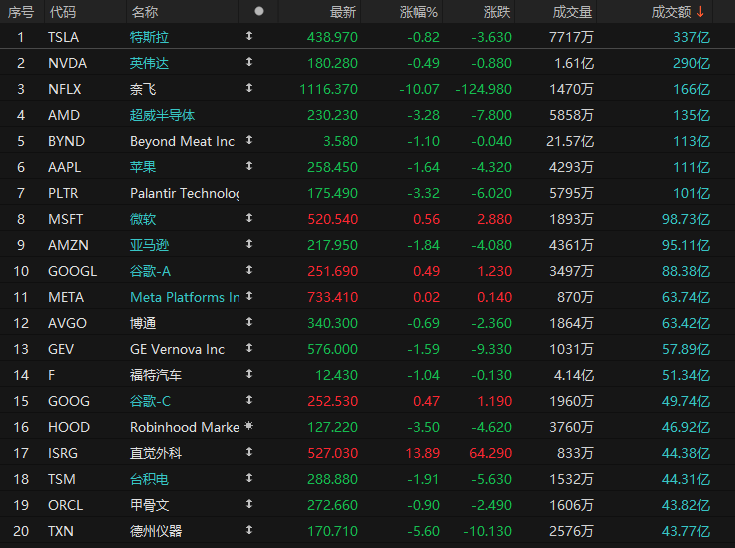
Task: Click the marker icon in the TXN row
Action: [249, 530]
